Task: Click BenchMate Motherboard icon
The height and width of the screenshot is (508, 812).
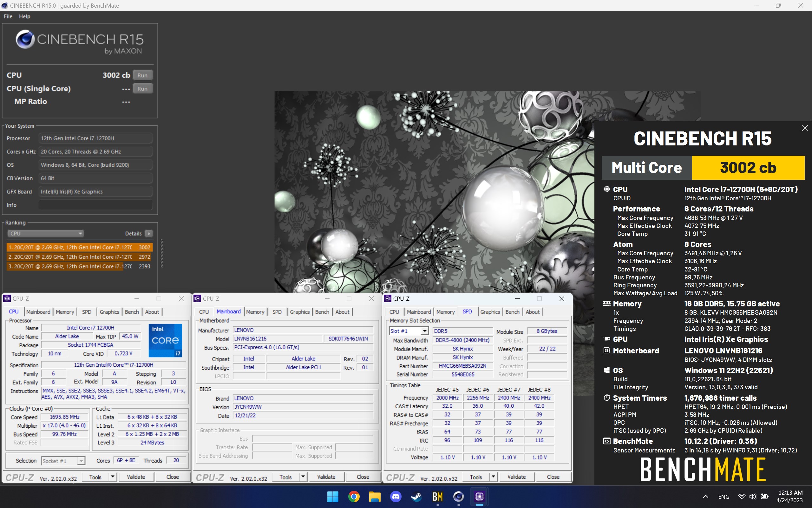Action: [607, 351]
